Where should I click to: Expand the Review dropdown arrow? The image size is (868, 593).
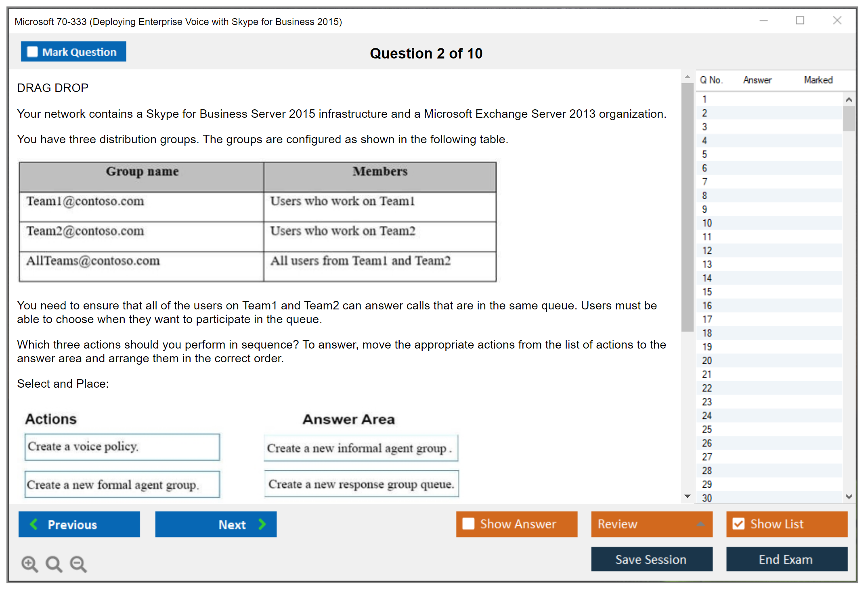[700, 524]
